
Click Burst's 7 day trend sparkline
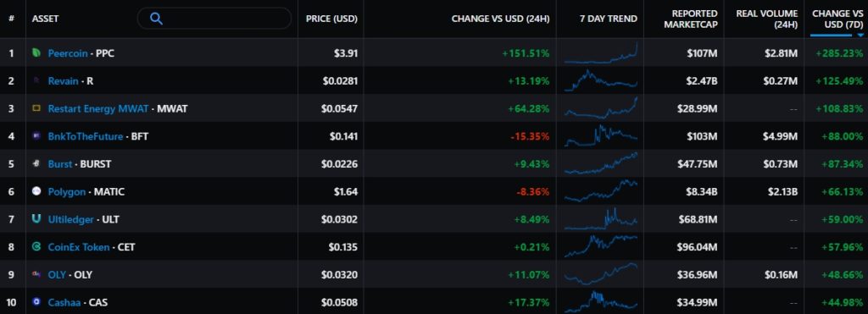click(x=601, y=163)
